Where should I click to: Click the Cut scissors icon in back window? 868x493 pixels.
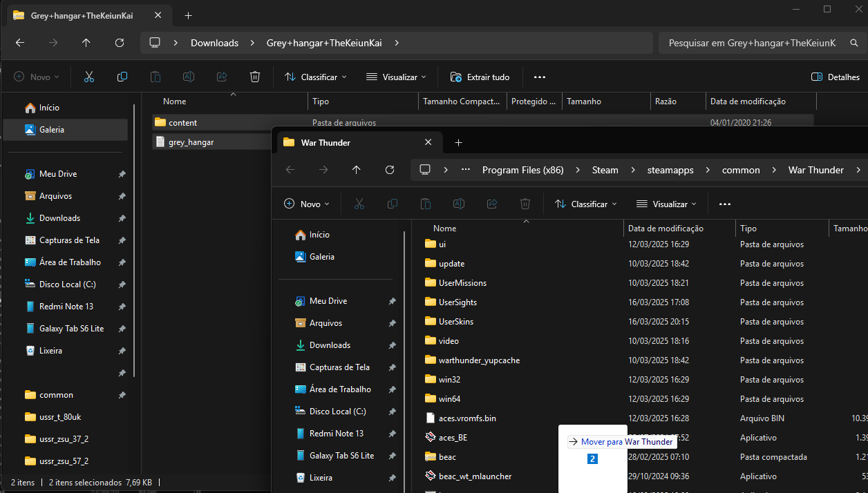(89, 77)
